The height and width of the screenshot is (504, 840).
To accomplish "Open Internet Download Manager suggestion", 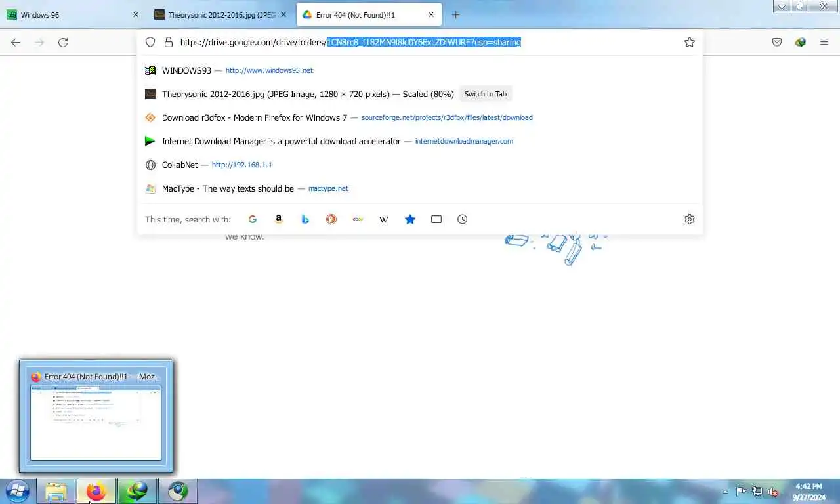I will coord(420,141).
